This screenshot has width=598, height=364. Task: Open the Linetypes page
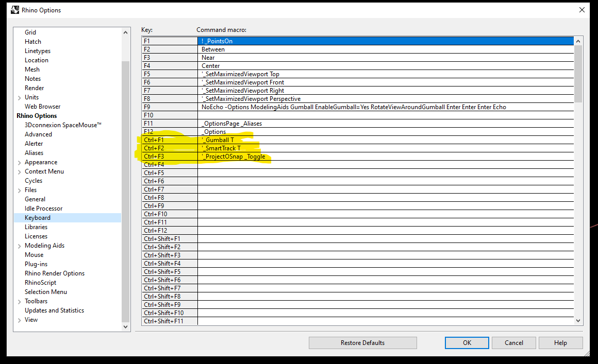[37, 51]
